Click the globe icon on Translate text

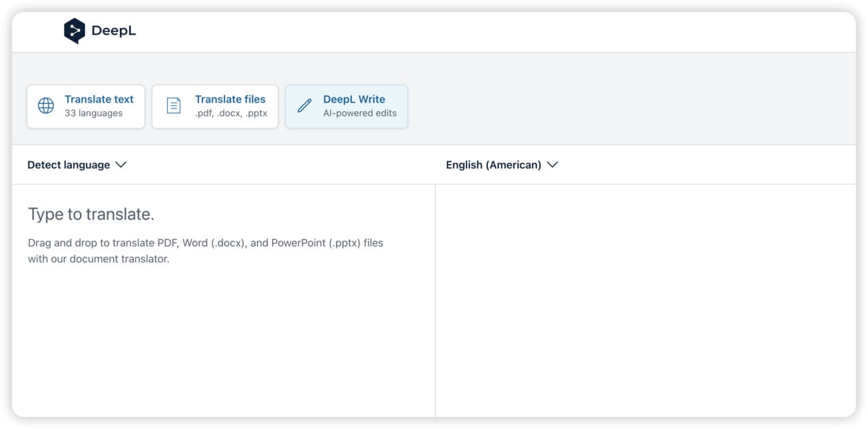click(46, 106)
